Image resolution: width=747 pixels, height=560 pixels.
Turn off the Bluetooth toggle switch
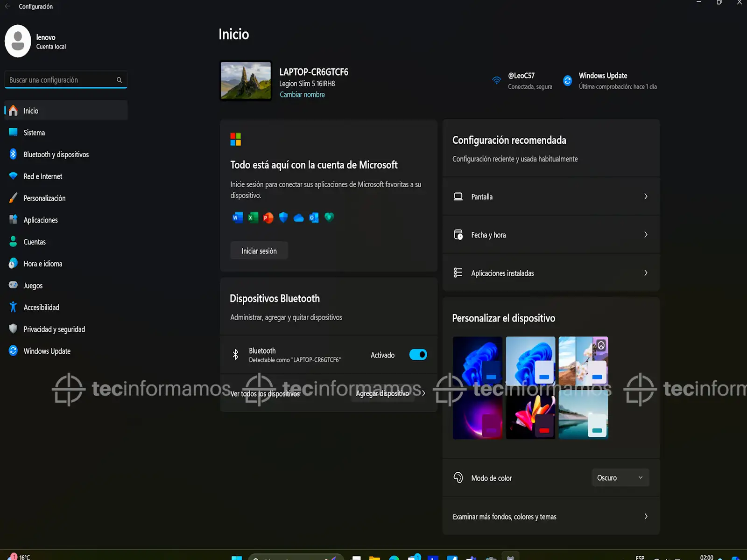pyautogui.click(x=418, y=355)
